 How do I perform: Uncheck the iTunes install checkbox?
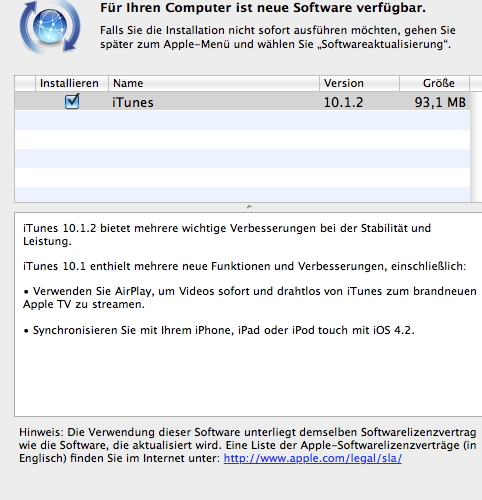pyautogui.click(x=72, y=102)
